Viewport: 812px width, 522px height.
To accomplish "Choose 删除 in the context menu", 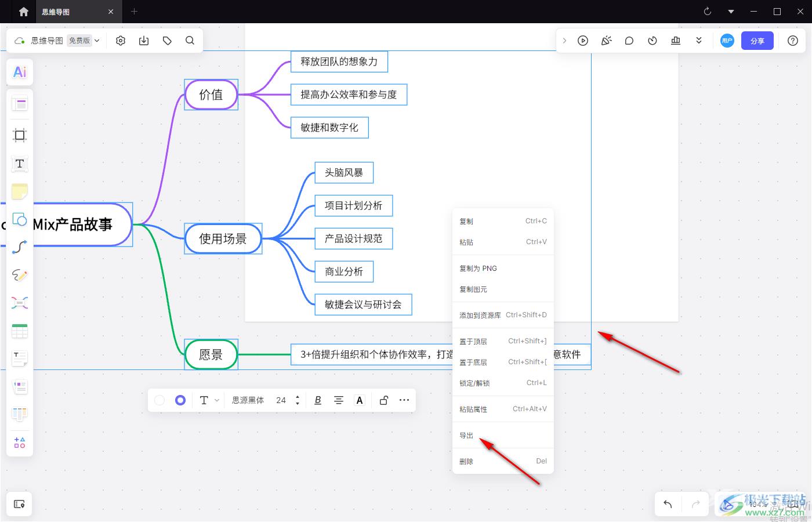I will (503, 461).
